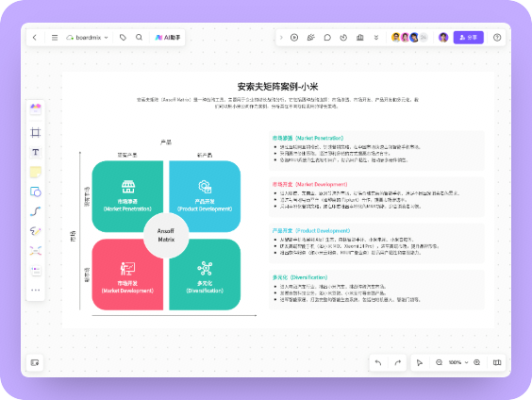Click the 产品 axis label above matrix
Image resolution: width=532 pixels, height=400 pixels.
coord(166,142)
